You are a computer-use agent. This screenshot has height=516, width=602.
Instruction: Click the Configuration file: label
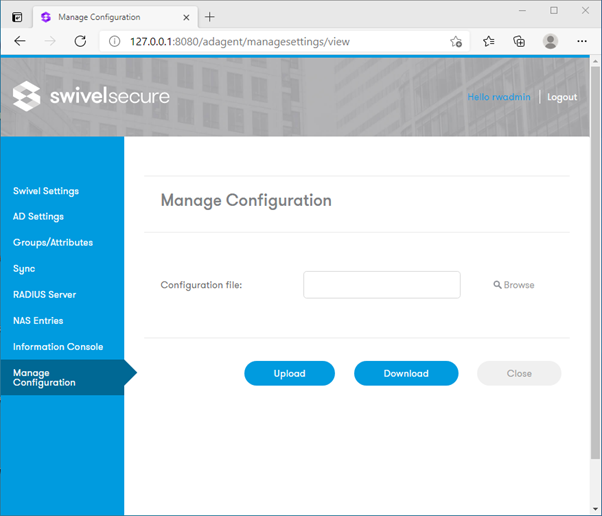[201, 285]
